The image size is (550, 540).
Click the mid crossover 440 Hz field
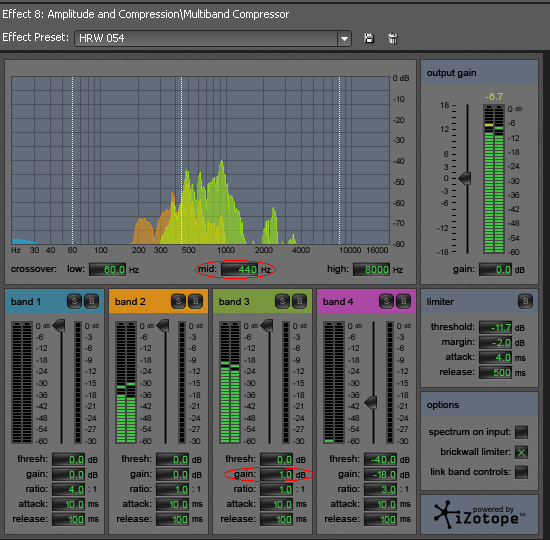tap(240, 269)
